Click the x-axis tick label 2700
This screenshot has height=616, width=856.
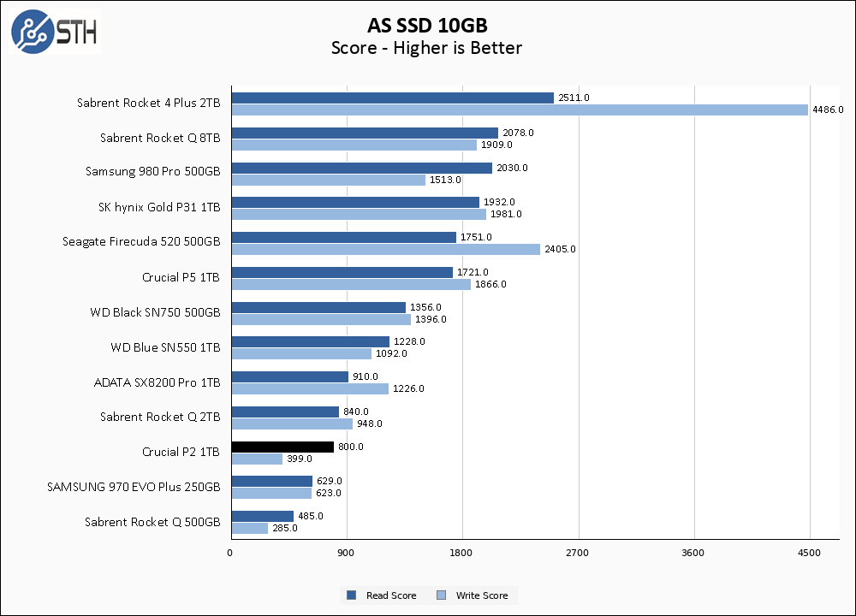pyautogui.click(x=577, y=553)
